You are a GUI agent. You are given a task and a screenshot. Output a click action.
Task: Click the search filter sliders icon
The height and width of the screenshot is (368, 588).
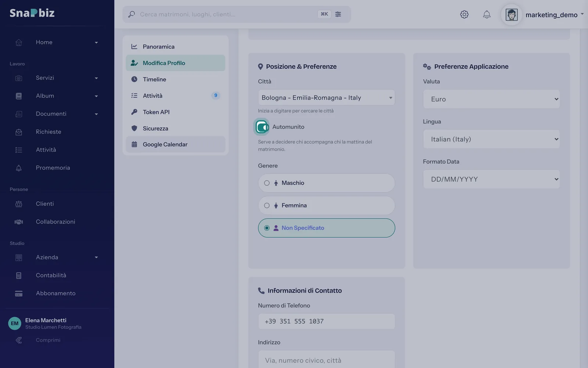(x=338, y=14)
